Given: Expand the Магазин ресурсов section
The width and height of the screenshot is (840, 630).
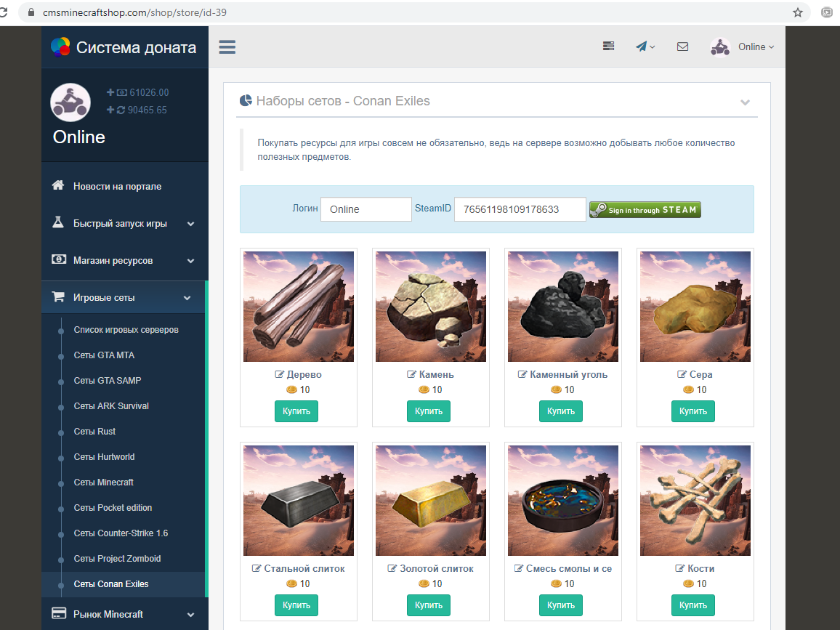Looking at the screenshot, I should point(124,261).
